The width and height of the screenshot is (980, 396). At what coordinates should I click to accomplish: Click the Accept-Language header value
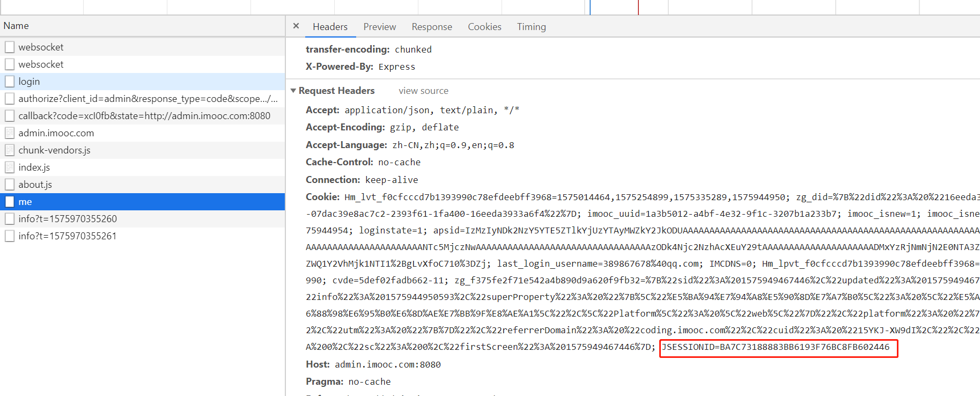coord(453,145)
